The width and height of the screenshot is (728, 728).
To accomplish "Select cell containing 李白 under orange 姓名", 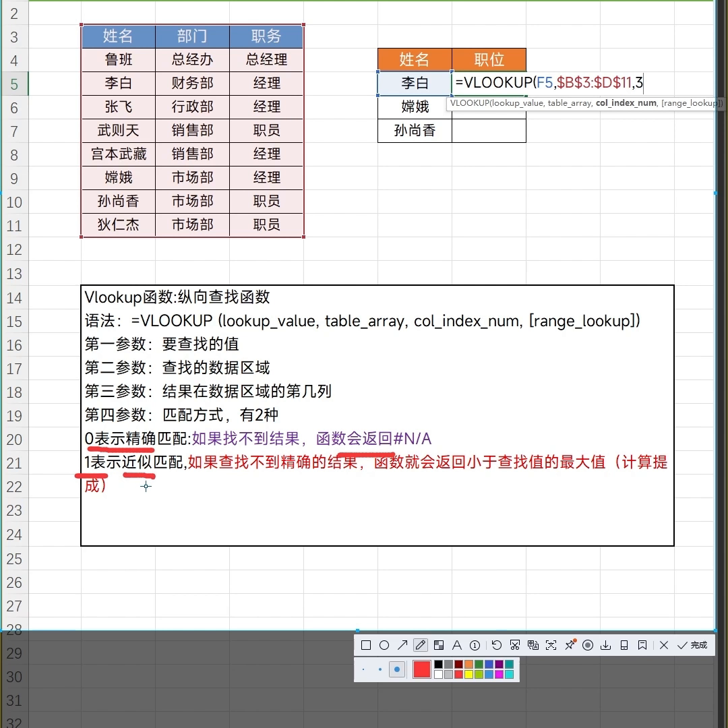I will [415, 83].
